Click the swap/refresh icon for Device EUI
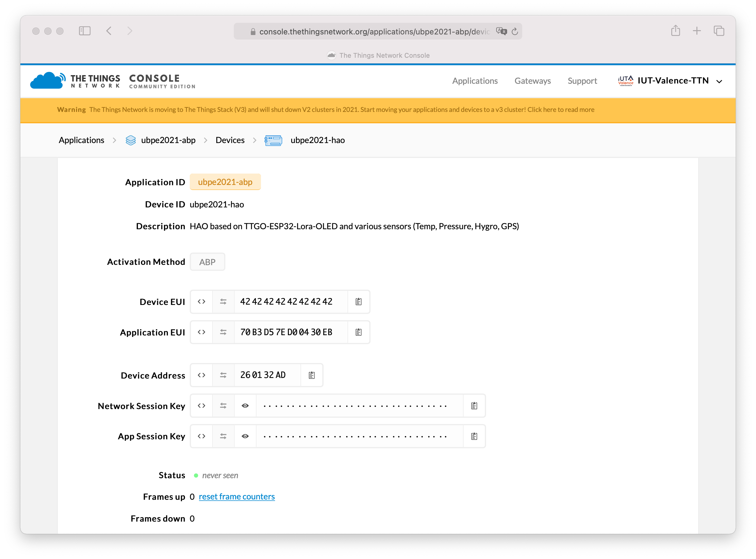Image resolution: width=756 pixels, height=559 pixels. [223, 301]
